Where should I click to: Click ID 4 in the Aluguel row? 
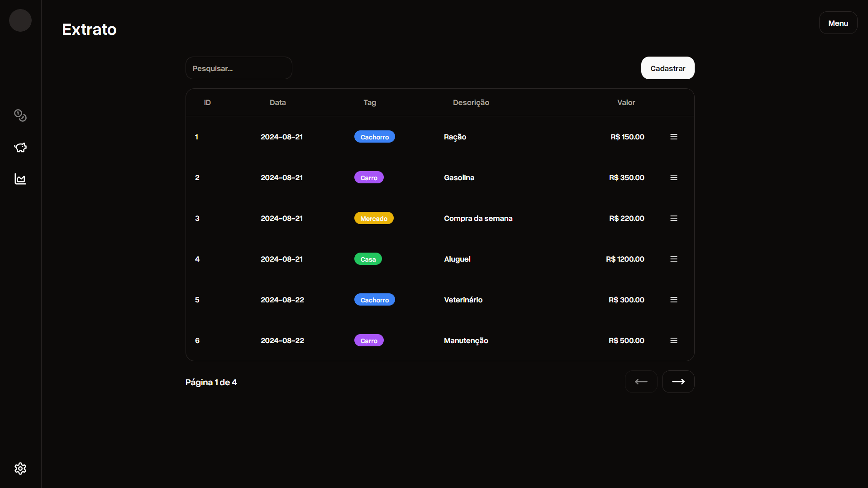click(197, 259)
